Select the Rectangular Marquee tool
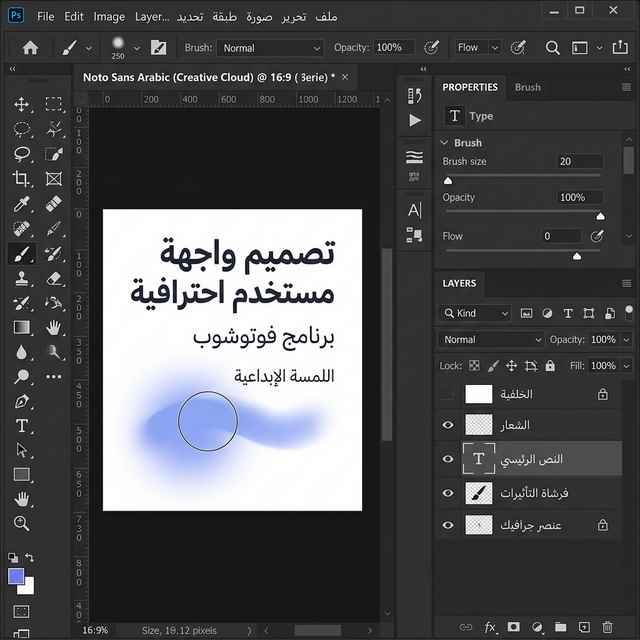 (x=53, y=104)
